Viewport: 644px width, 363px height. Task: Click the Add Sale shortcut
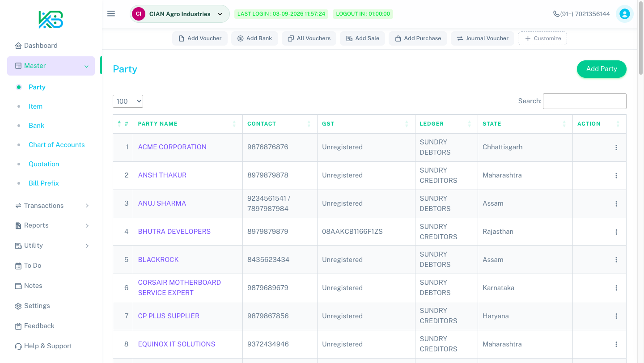click(363, 38)
